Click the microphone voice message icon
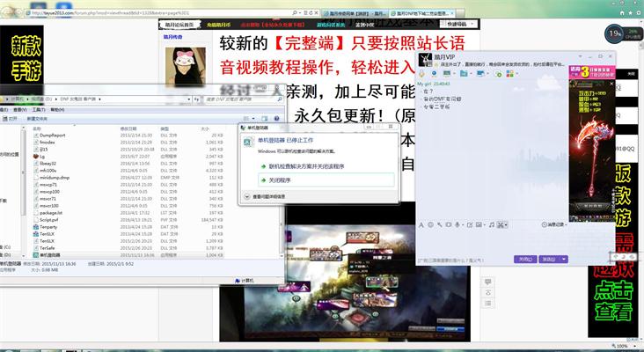 click(457, 224)
